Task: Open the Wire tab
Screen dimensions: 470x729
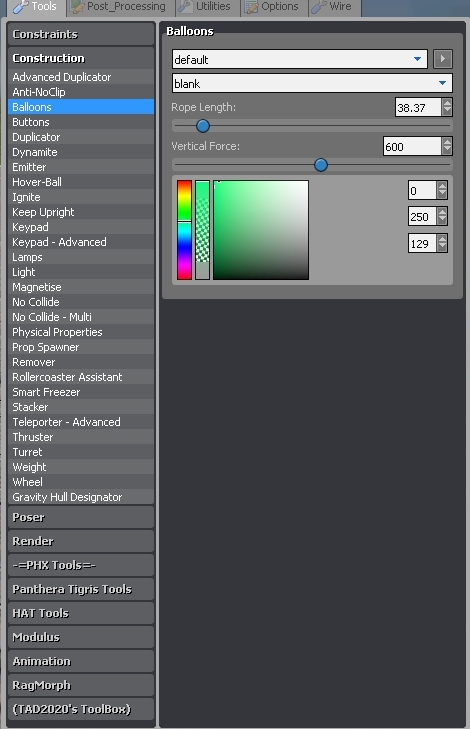Action: (334, 7)
